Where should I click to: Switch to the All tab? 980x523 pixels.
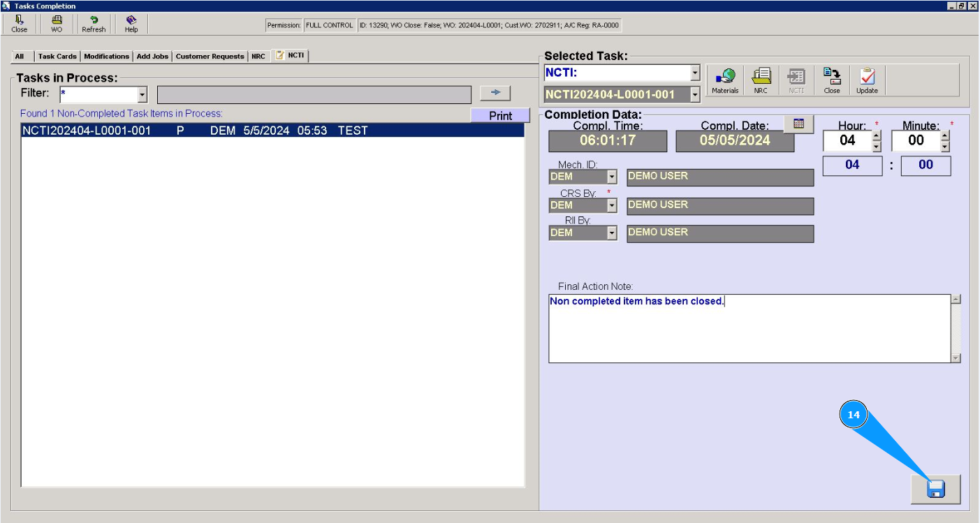20,56
